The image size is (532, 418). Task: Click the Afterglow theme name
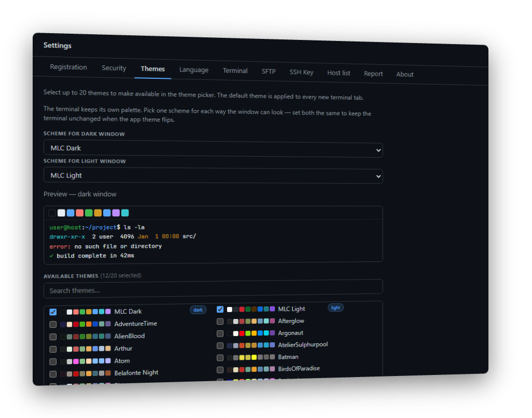click(291, 321)
